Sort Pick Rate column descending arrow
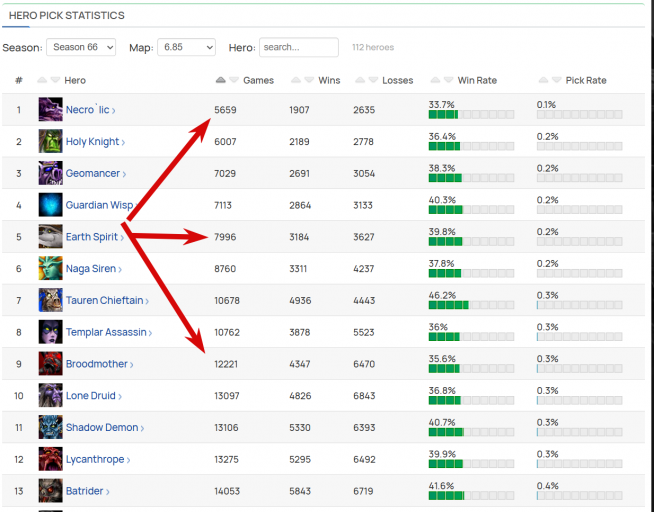Image resolution: width=654 pixels, height=512 pixels. pyautogui.click(x=556, y=80)
